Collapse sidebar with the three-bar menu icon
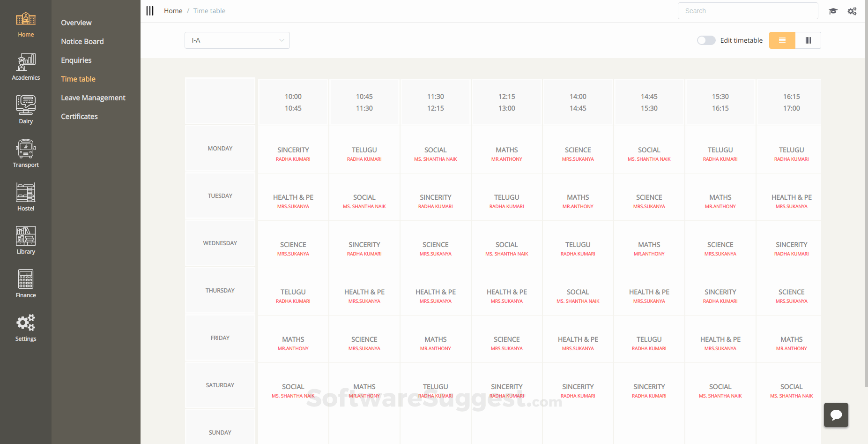868x444 pixels. point(150,11)
